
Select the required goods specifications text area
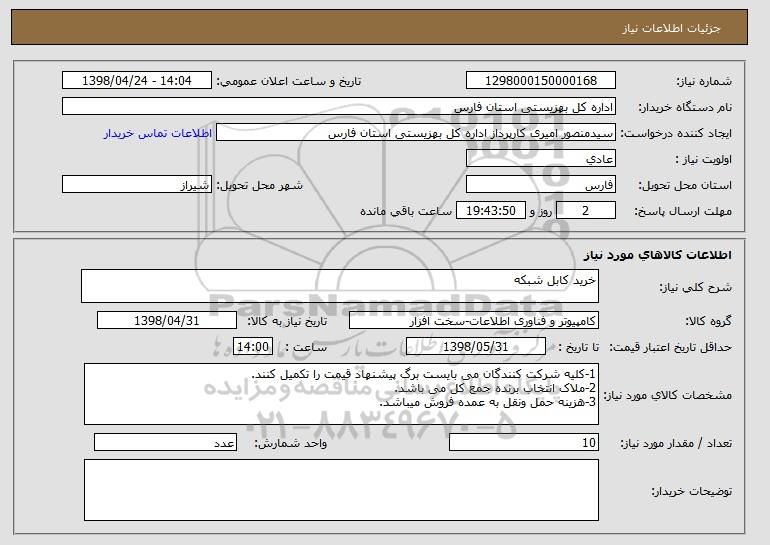point(341,394)
